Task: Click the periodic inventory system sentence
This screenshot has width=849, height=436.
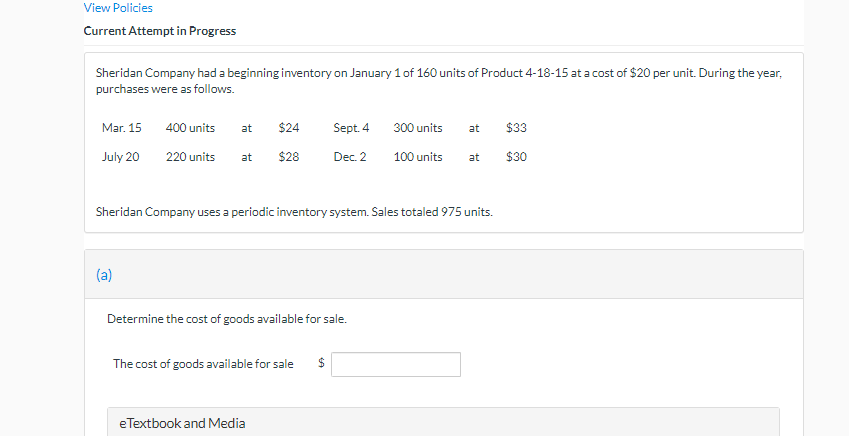Action: tap(294, 212)
